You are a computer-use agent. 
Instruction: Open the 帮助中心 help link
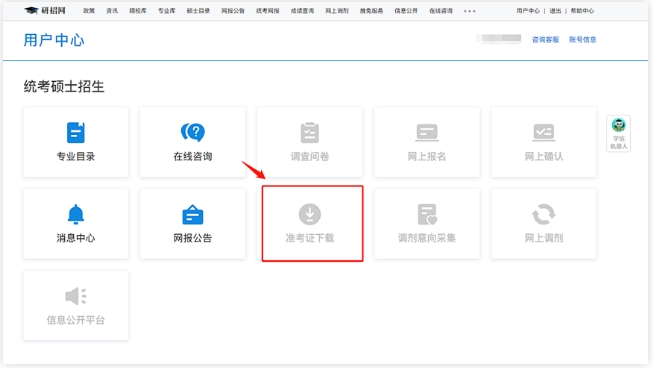click(582, 11)
